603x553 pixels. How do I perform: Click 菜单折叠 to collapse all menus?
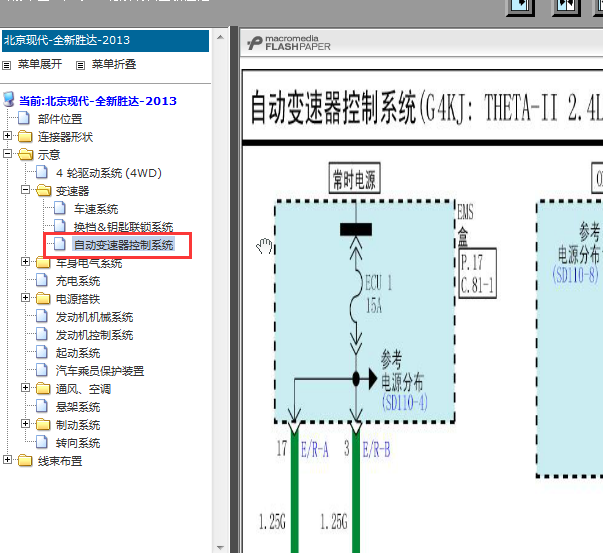pyautogui.click(x=114, y=64)
